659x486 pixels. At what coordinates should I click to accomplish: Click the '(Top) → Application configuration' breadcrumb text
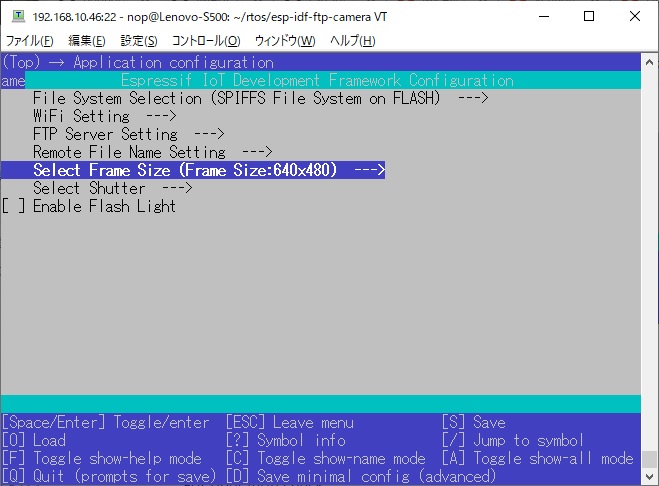point(138,62)
